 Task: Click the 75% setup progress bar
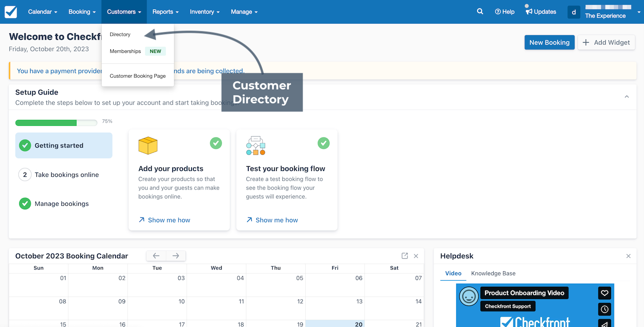tap(56, 123)
